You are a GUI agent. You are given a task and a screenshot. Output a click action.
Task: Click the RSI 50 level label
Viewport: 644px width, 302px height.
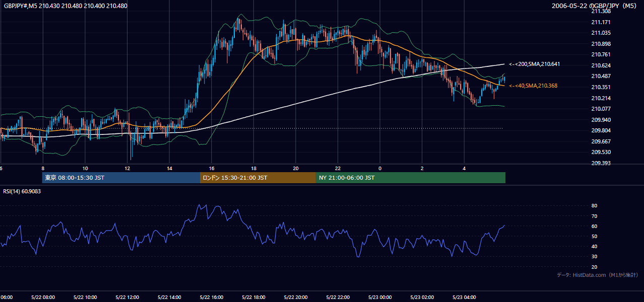point(594,237)
